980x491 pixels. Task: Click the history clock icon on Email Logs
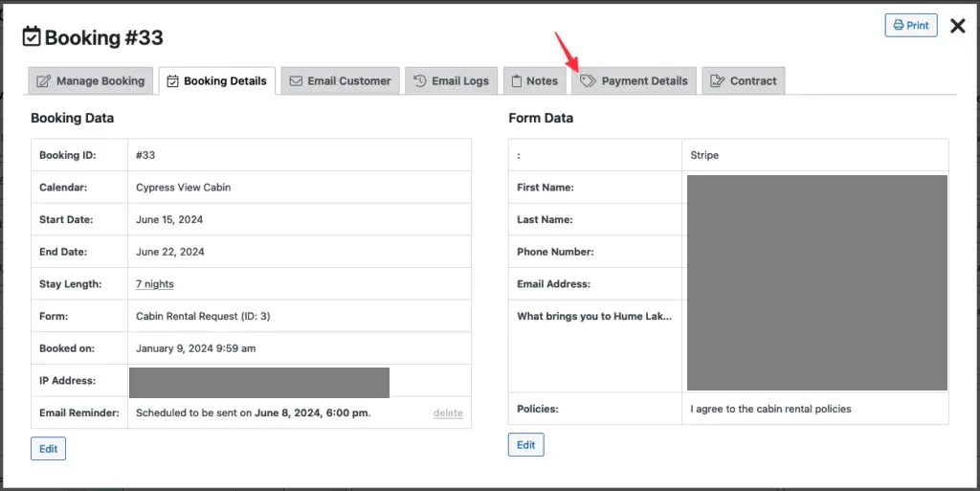pyautogui.click(x=420, y=81)
